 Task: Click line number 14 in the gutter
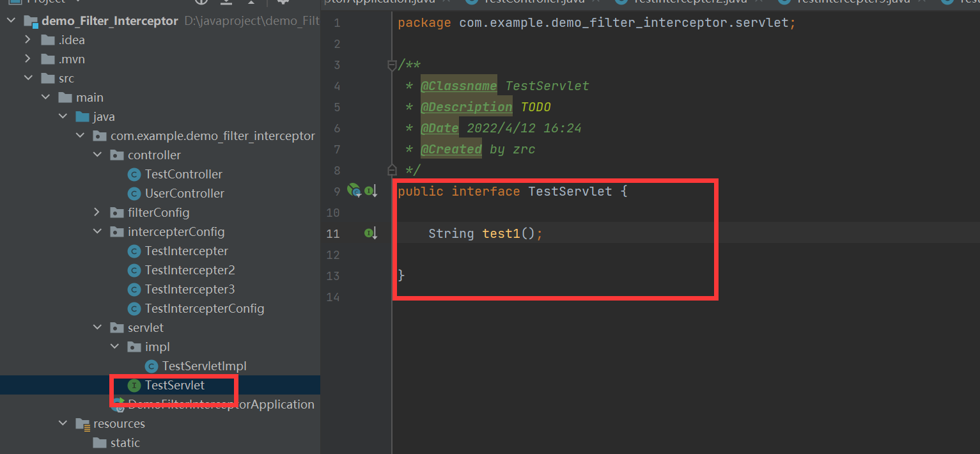pos(333,297)
